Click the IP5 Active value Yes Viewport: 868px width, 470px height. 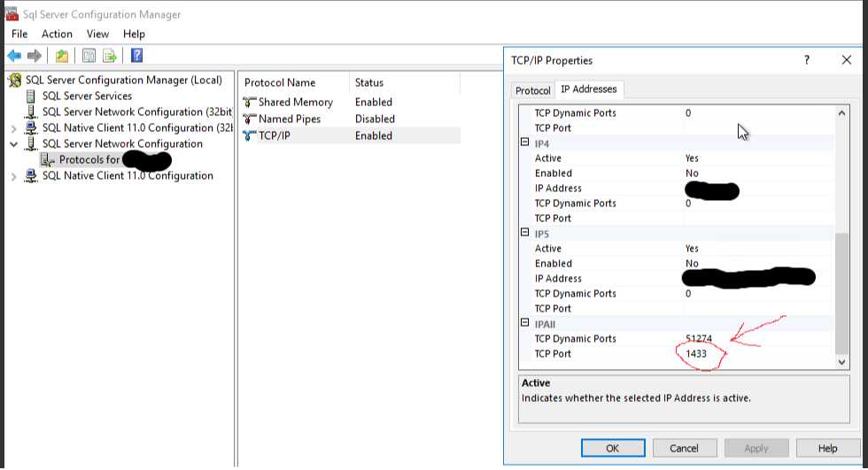692,248
